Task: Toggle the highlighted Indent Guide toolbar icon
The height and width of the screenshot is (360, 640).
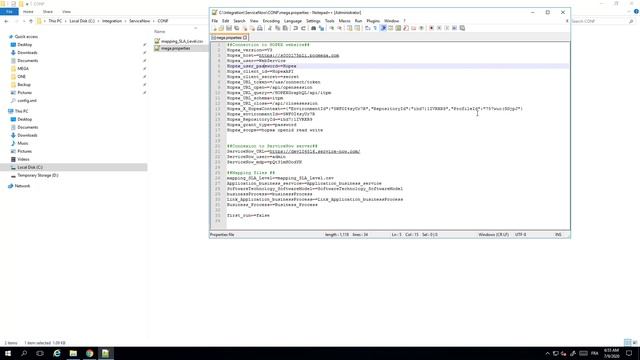Action: click(383, 28)
